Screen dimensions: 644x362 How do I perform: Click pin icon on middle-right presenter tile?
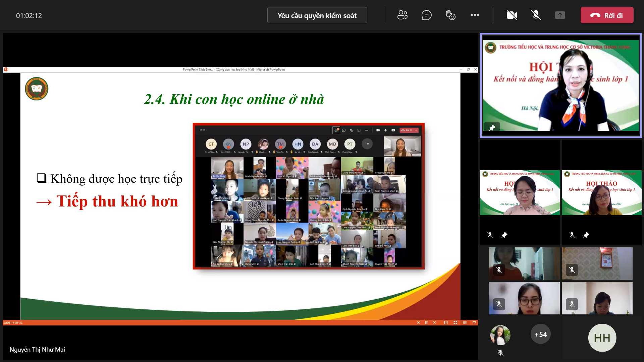[586, 235]
